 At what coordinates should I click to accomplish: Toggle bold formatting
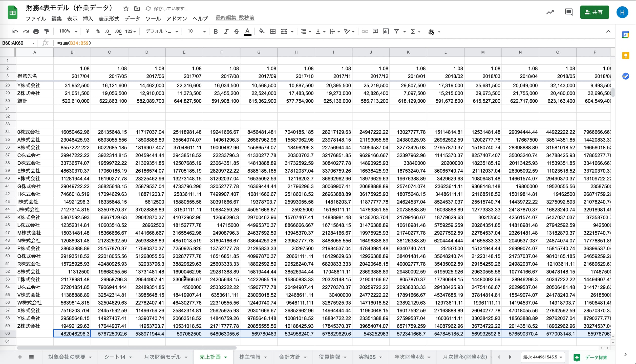216,31
